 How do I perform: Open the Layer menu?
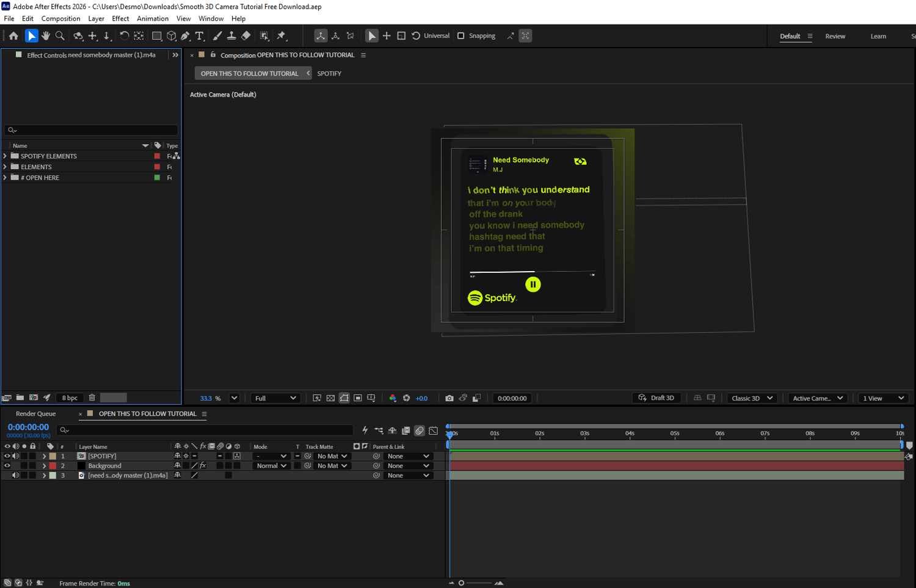coord(96,18)
